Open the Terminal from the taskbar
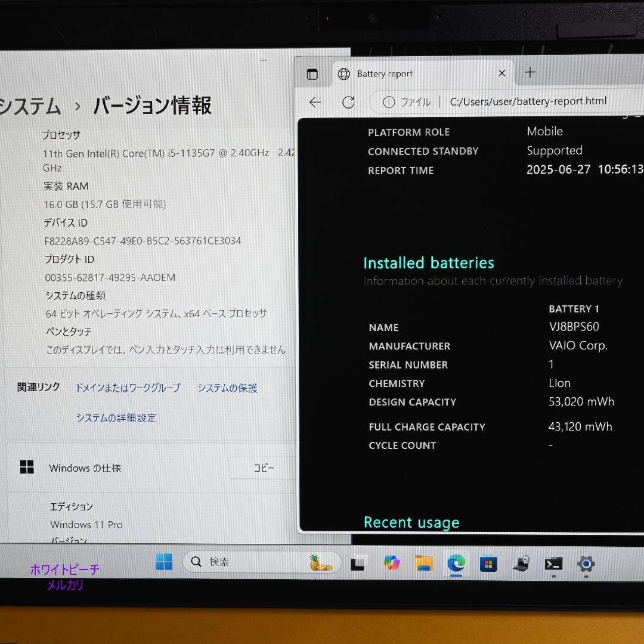Screen dimensions: 644x644 (553, 562)
